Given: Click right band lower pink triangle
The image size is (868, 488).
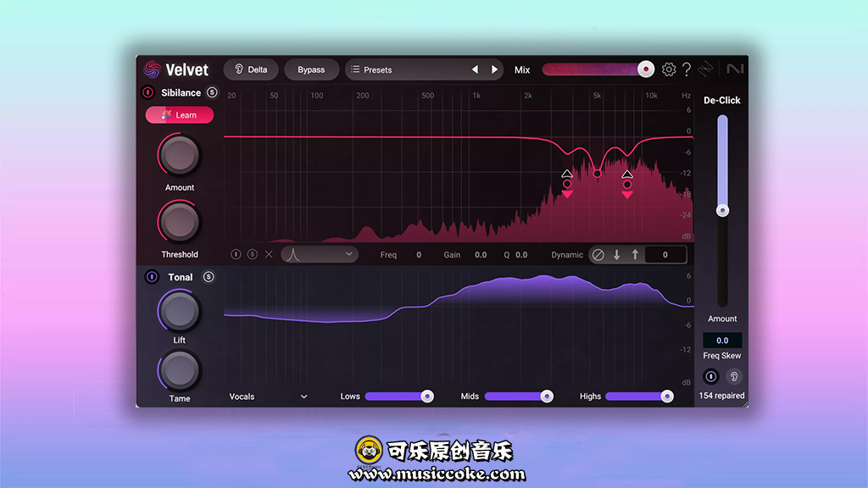Looking at the screenshot, I should [627, 195].
